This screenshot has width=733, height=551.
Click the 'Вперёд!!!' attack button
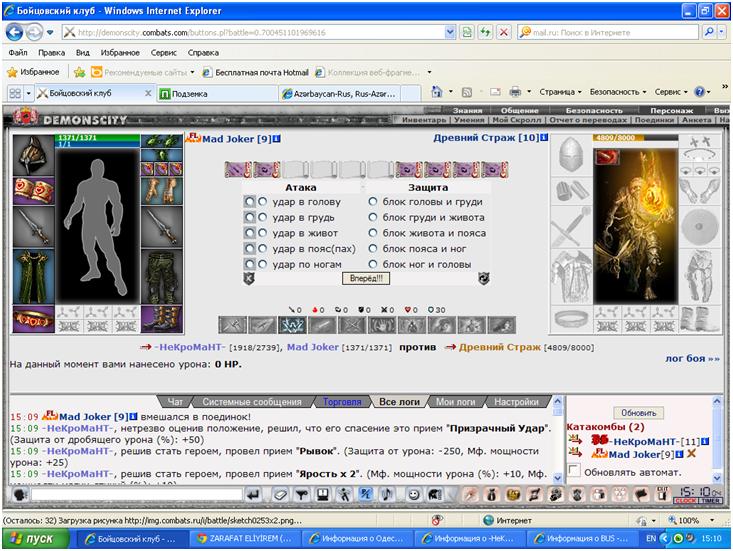click(366, 279)
